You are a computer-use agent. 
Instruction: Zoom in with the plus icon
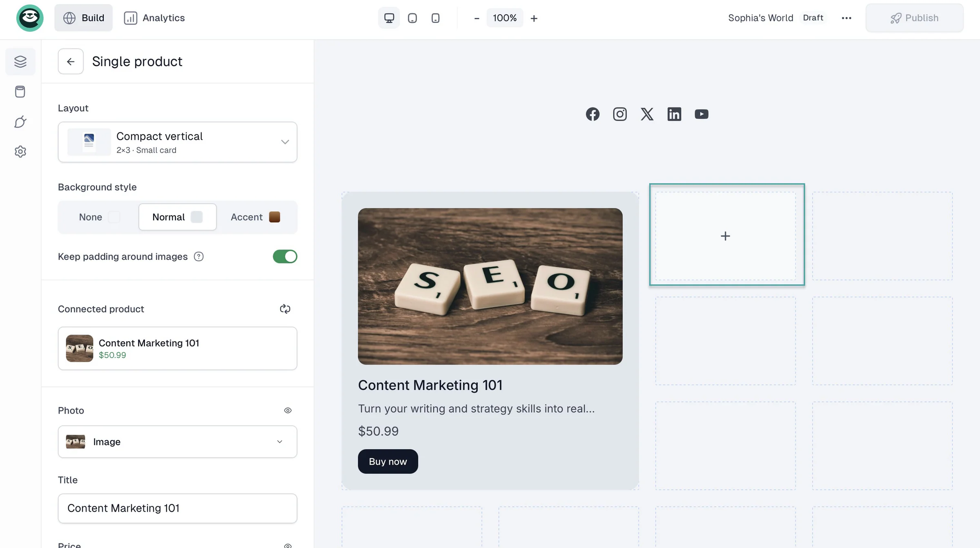(534, 18)
